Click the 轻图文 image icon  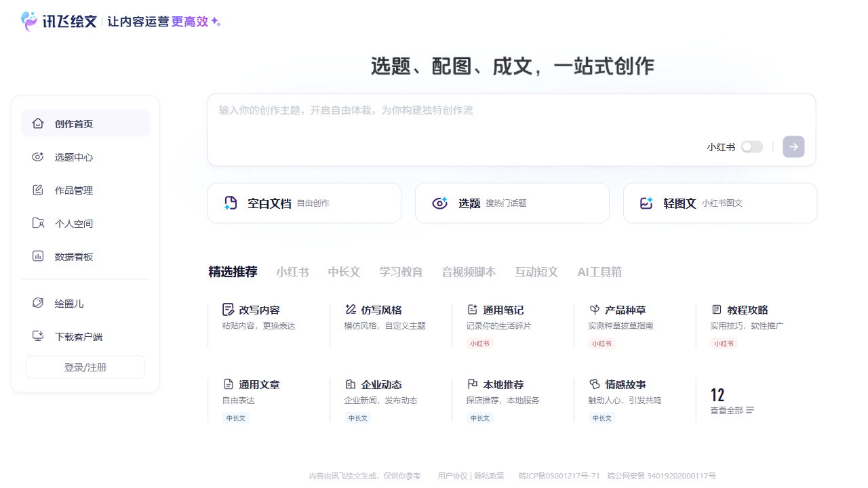click(x=646, y=203)
